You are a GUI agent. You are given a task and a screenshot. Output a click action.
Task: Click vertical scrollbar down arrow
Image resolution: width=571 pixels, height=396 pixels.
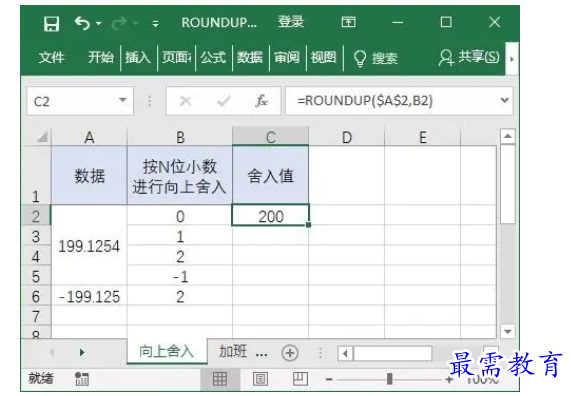[507, 331]
